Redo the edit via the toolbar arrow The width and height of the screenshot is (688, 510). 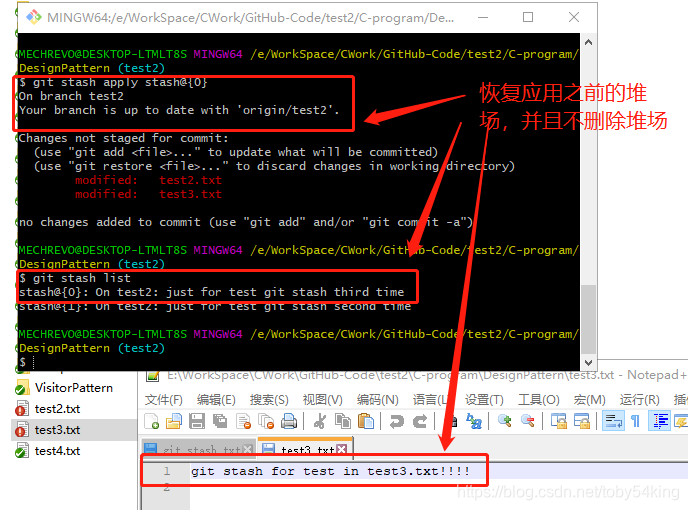click(x=420, y=421)
